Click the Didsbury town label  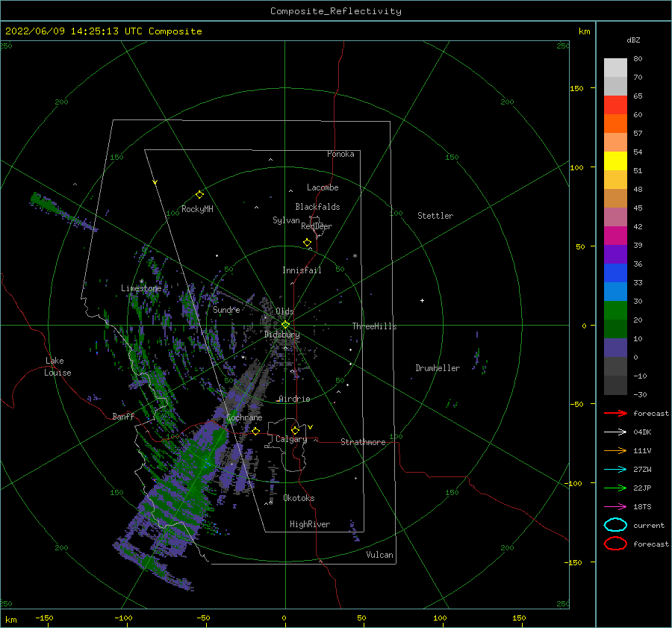[282, 335]
